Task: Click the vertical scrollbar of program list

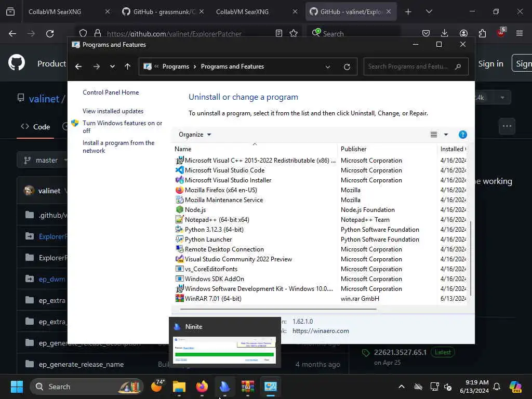Action: pyautogui.click(x=471, y=258)
